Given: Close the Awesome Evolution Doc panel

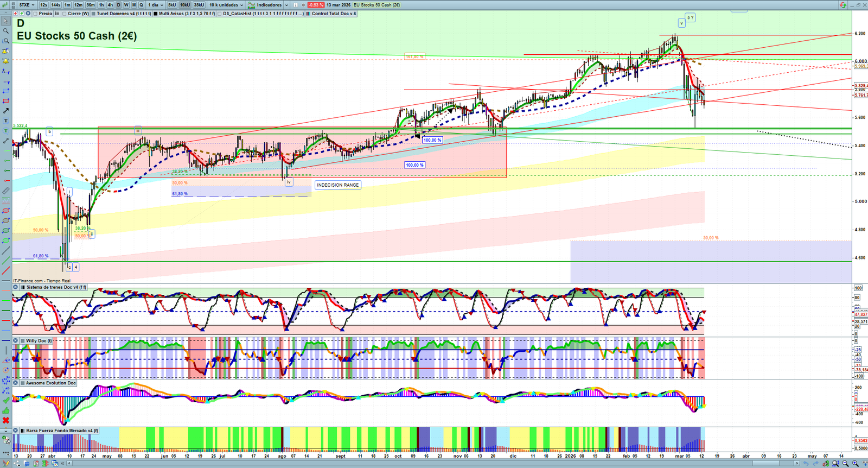Looking at the screenshot, I should coord(16,383).
